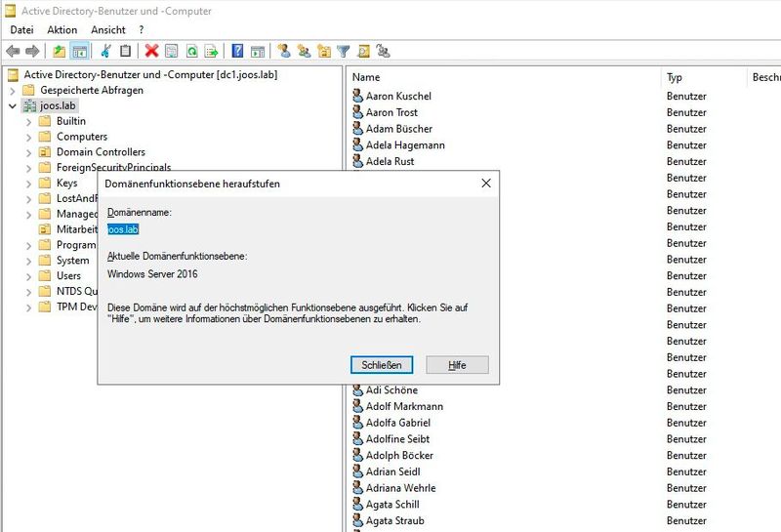Expand the Computers container
Screen dimensions: 781x532
(x=29, y=137)
